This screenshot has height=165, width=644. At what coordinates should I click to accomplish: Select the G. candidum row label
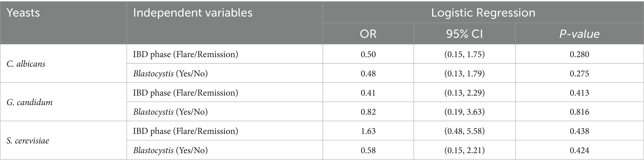30,102
